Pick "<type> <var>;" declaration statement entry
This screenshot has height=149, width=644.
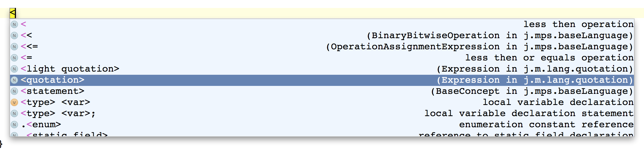[x=58, y=113]
